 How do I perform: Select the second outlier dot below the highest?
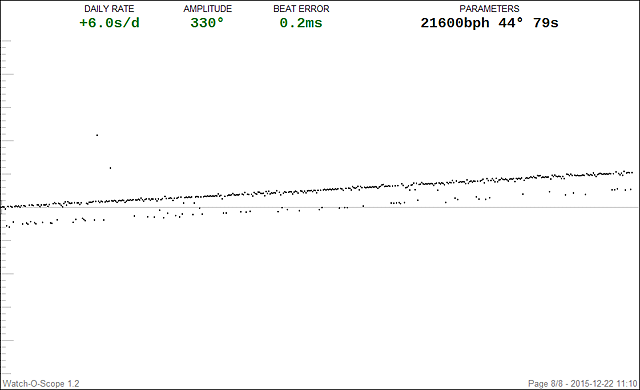pyautogui.click(x=110, y=168)
